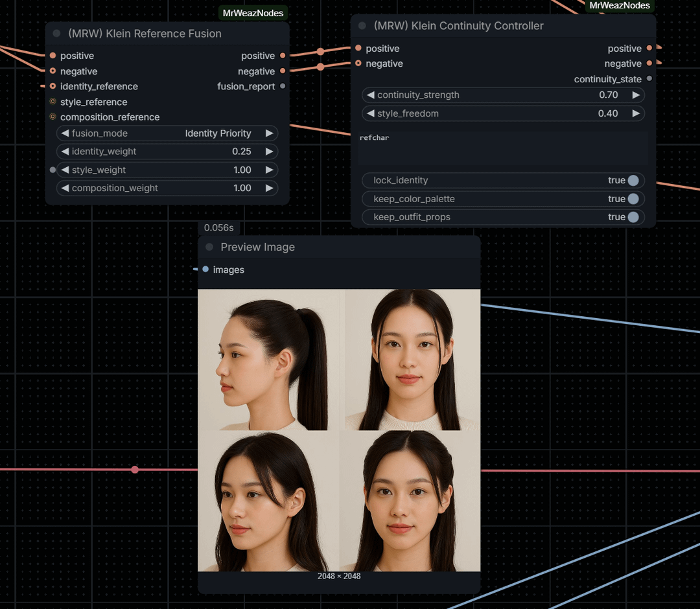Click the images input port on Preview Image
This screenshot has width=700, height=609.
pyautogui.click(x=206, y=270)
